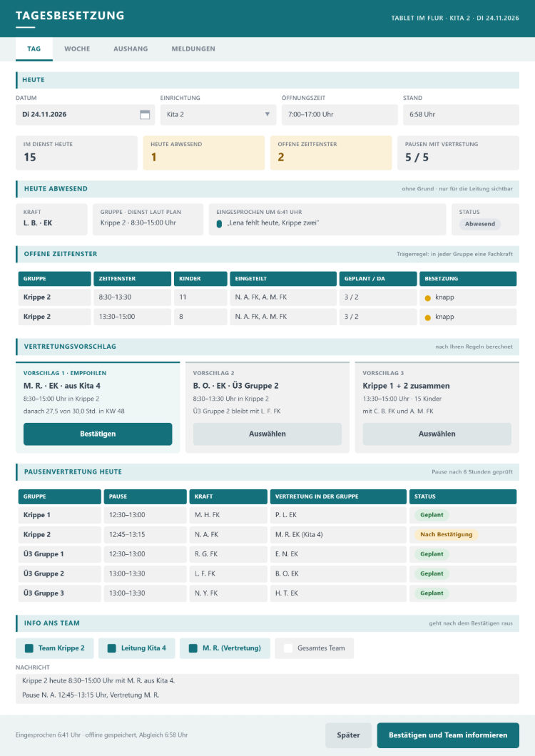
Task: Open the Heute abwesend summary tile
Action: click(x=203, y=153)
